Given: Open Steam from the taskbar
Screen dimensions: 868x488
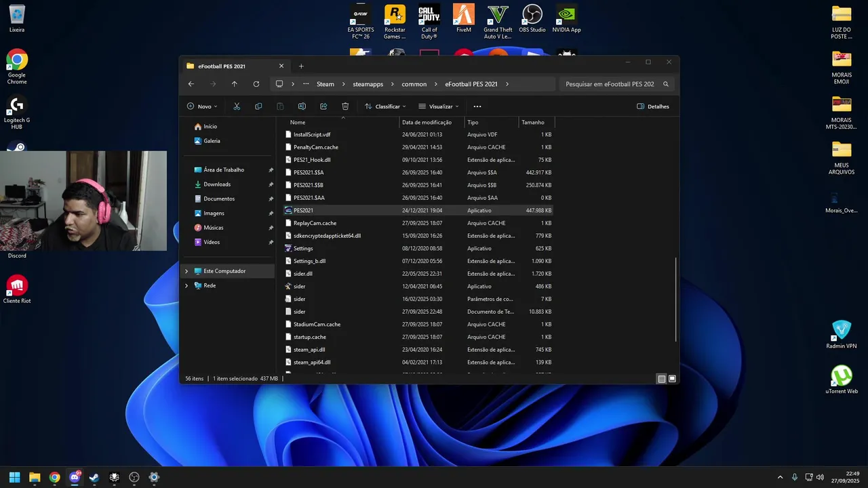Looking at the screenshot, I should pos(94,477).
